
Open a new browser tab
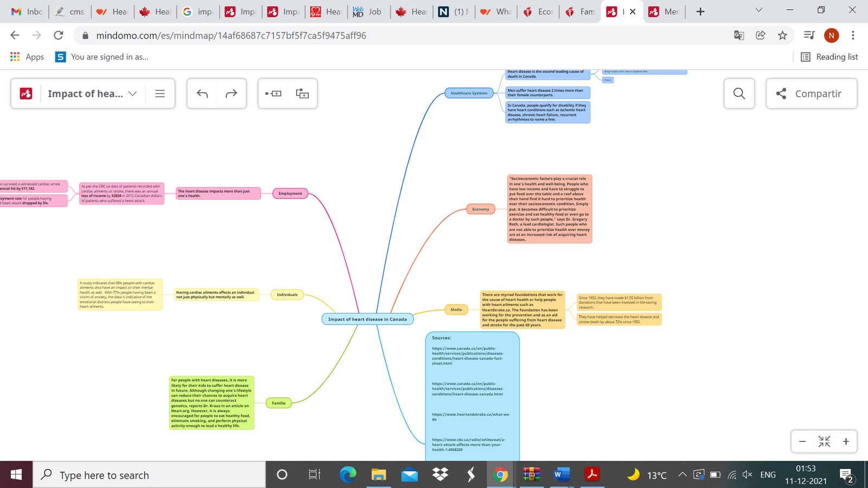click(x=700, y=11)
